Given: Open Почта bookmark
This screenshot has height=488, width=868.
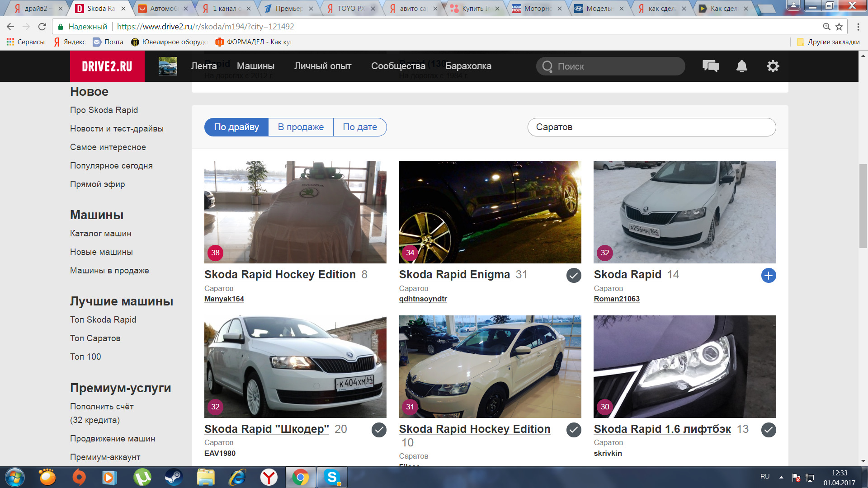Looking at the screenshot, I should [x=108, y=42].
